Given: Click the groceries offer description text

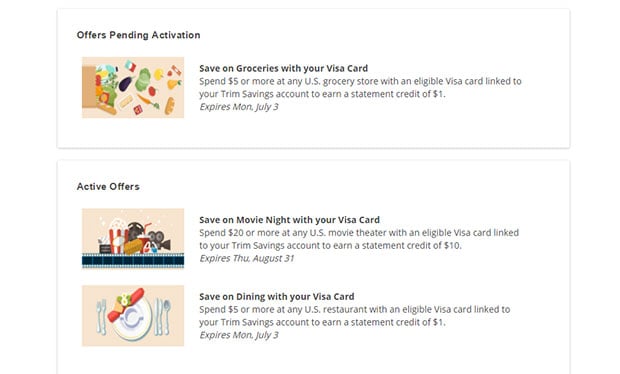Looking at the screenshot, I should (x=360, y=87).
